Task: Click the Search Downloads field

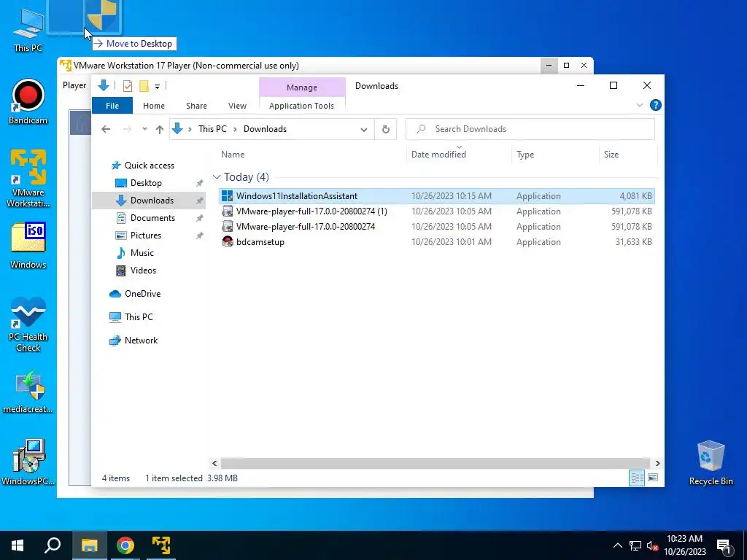Action: click(x=530, y=129)
